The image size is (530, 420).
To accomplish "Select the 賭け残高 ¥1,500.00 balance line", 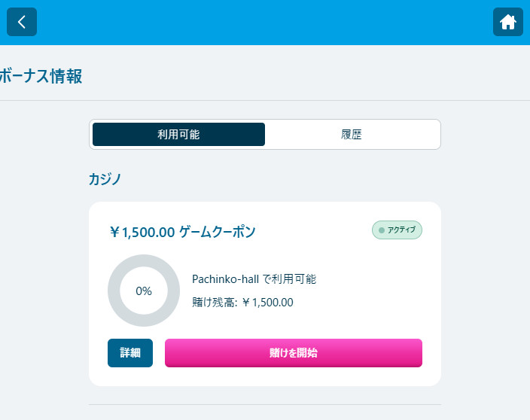I will [x=242, y=302].
